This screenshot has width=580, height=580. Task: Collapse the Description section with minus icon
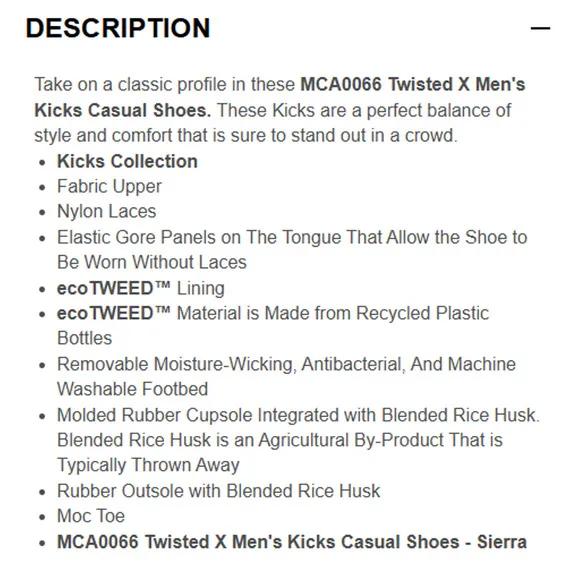click(x=540, y=28)
